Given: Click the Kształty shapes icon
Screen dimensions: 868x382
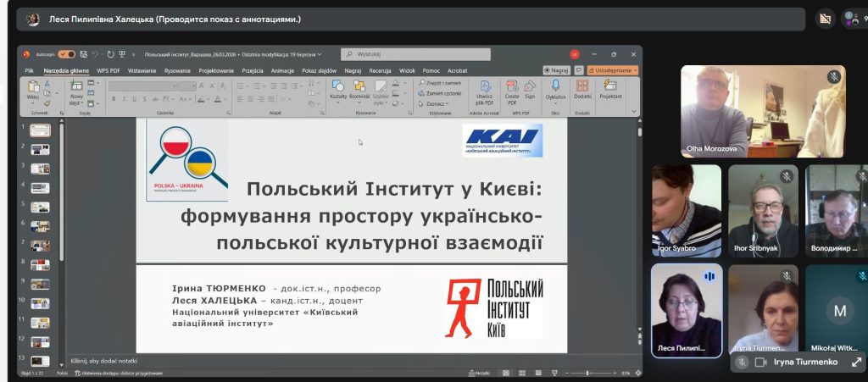Looking at the screenshot, I should (338, 88).
